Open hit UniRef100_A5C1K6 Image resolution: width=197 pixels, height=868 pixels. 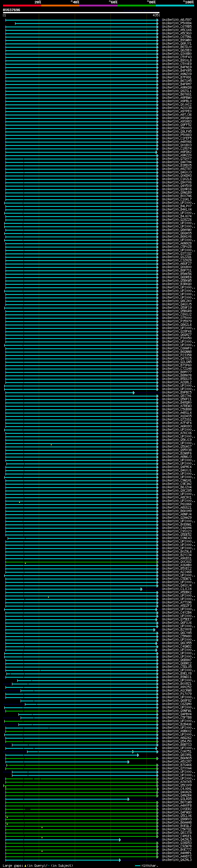(176, 30)
